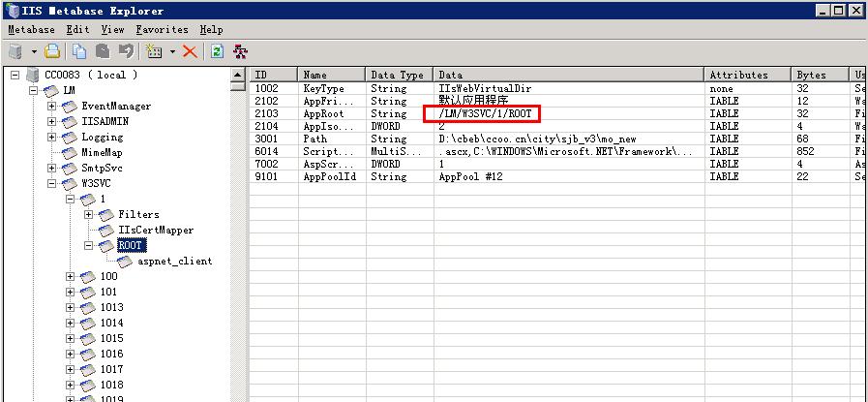
Task: Sort by the Data Type column header
Action: tap(398, 75)
